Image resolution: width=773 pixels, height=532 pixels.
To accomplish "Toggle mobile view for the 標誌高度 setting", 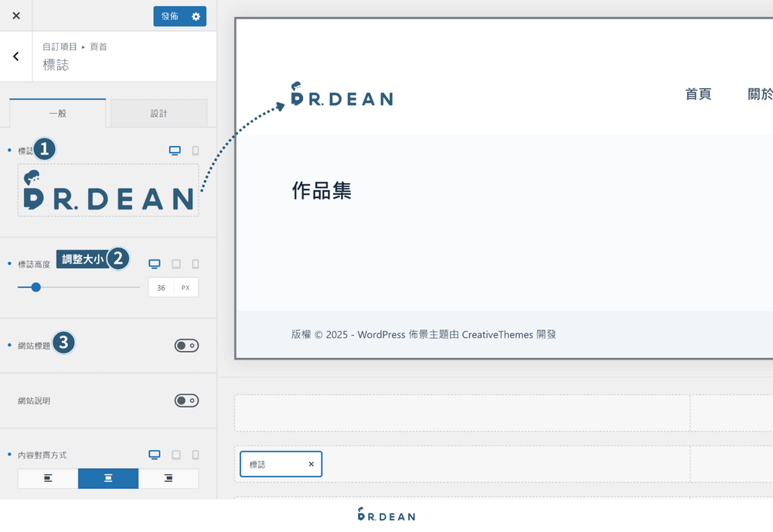I will click(x=195, y=264).
